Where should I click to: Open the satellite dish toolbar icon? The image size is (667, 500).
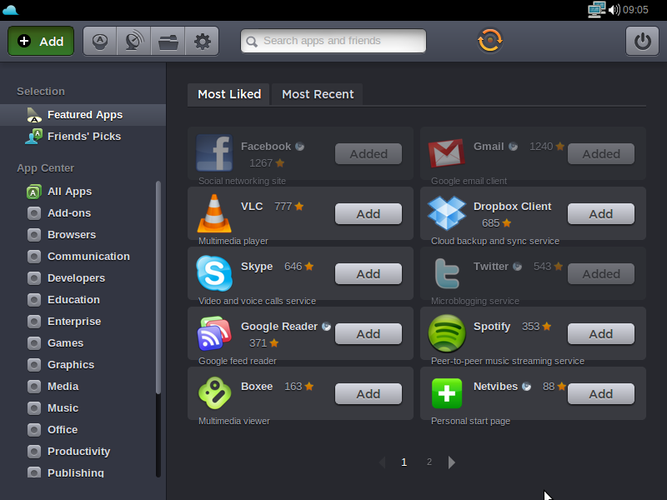click(134, 41)
